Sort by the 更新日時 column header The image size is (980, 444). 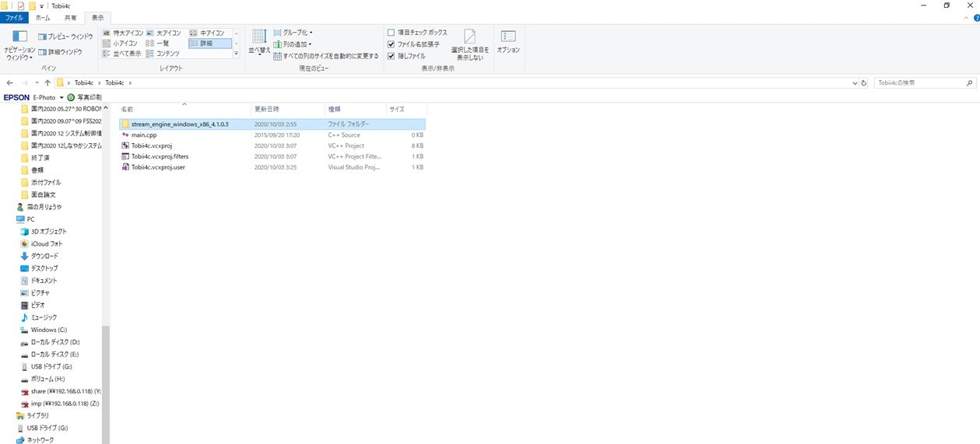(288, 109)
